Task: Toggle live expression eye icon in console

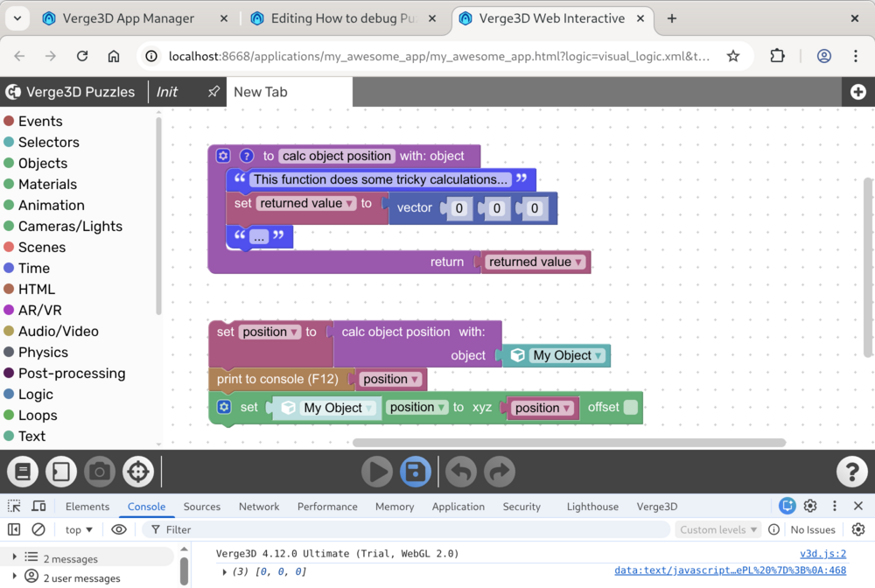Action: click(x=119, y=529)
